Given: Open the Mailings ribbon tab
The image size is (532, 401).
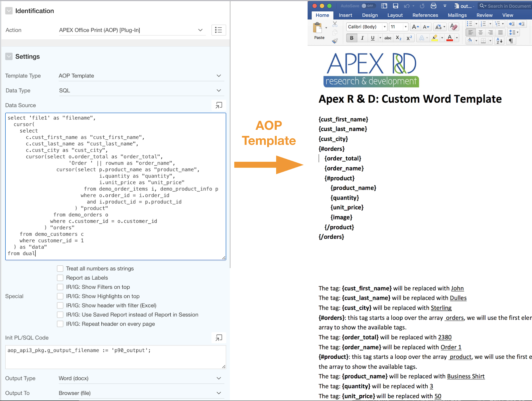Looking at the screenshot, I should click(457, 15).
